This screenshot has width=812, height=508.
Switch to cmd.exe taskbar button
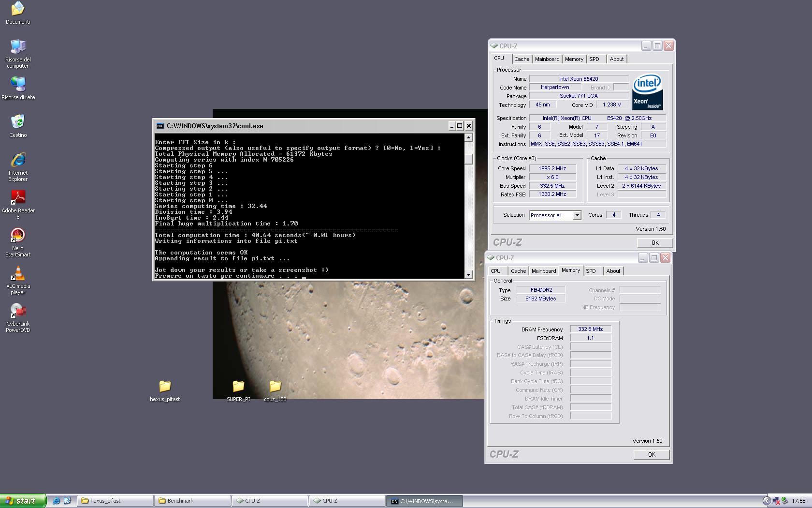(x=424, y=501)
